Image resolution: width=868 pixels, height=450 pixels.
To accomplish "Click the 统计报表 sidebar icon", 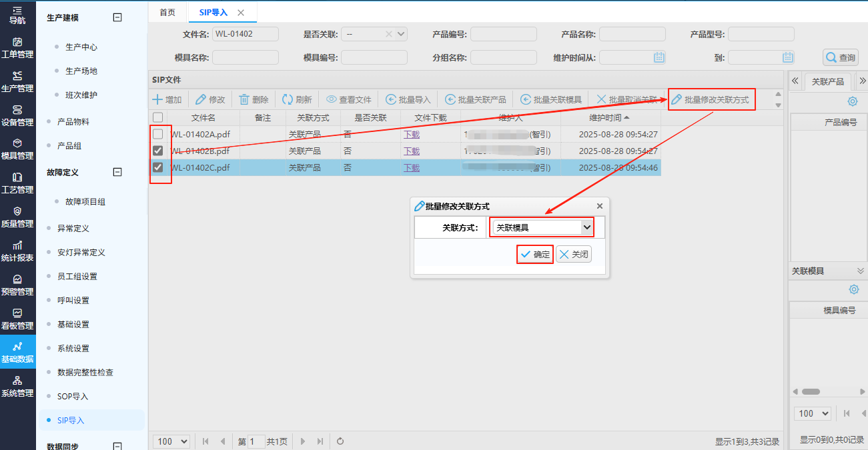I will pos(17,251).
